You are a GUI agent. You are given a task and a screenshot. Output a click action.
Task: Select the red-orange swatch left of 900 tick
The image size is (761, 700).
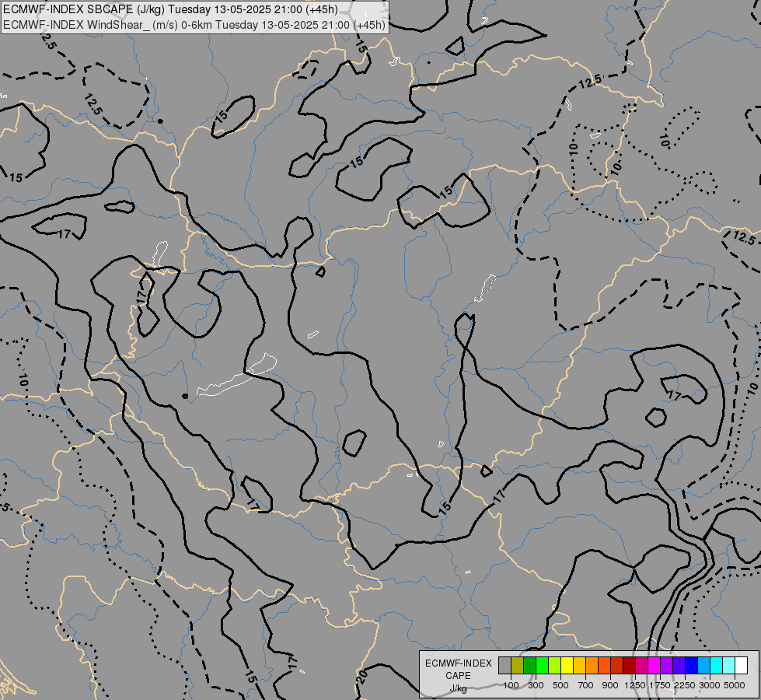(604, 665)
